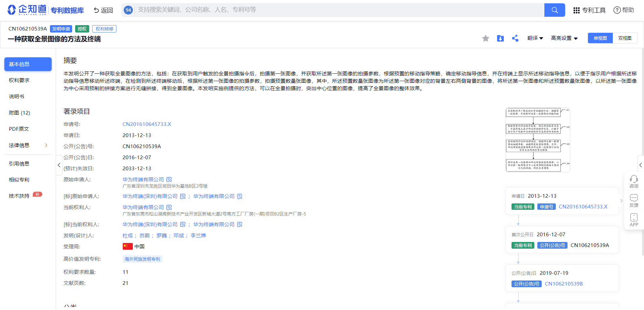Open detail icon beside 华为终端(深圳)有限公司 in [标]原始申请人 row

tap(183, 196)
